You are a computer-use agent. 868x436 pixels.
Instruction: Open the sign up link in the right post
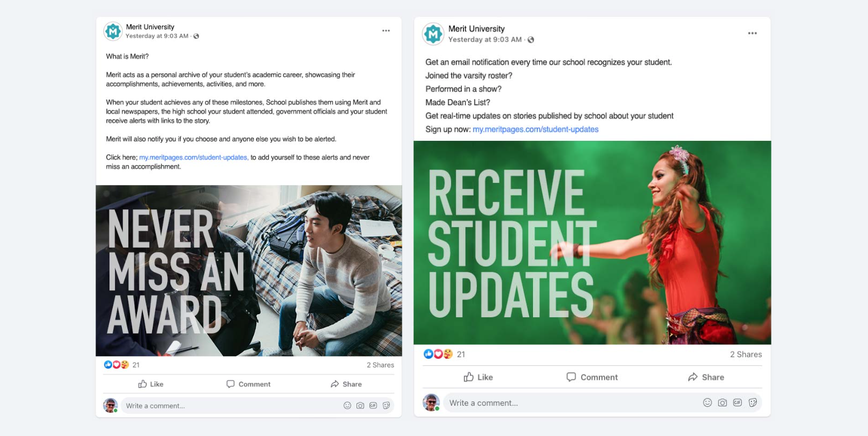535,130
